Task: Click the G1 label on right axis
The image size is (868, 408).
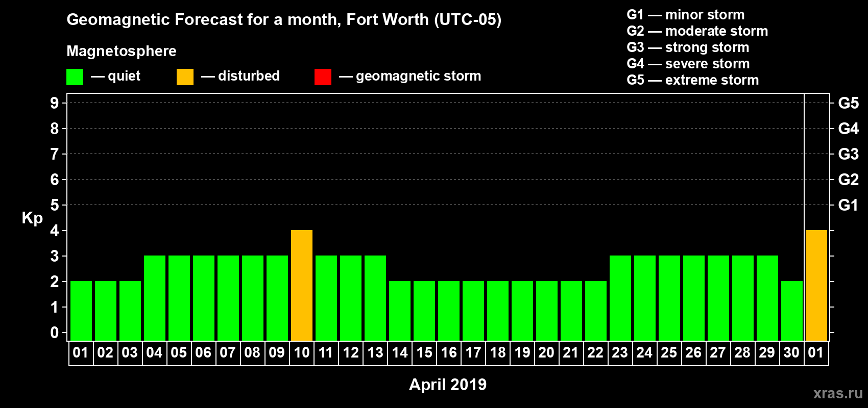Action: pos(849,205)
